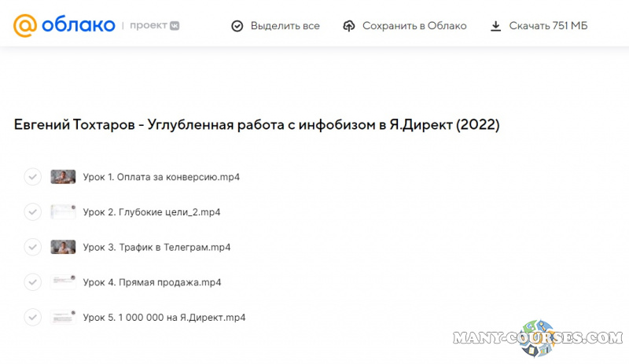Open file Урок 4. Прямая продажа.mp4
Screen dimensions: 629x364
point(152,282)
